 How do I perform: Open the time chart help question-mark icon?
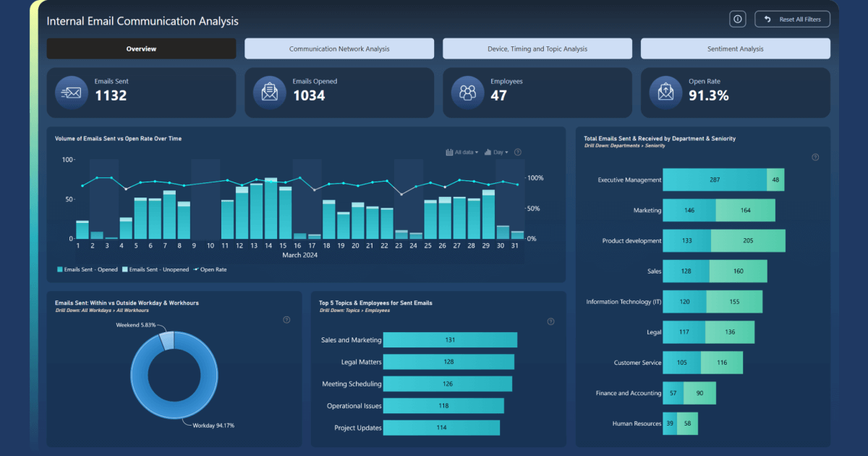coord(517,152)
